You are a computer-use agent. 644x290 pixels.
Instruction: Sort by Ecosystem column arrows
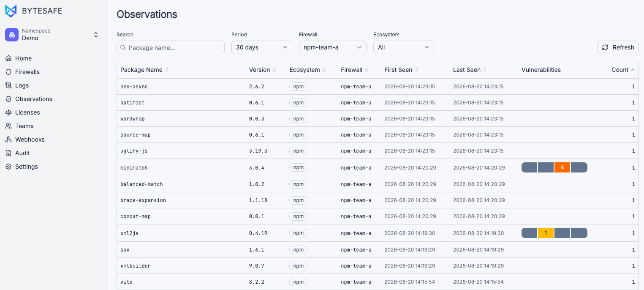click(x=324, y=70)
